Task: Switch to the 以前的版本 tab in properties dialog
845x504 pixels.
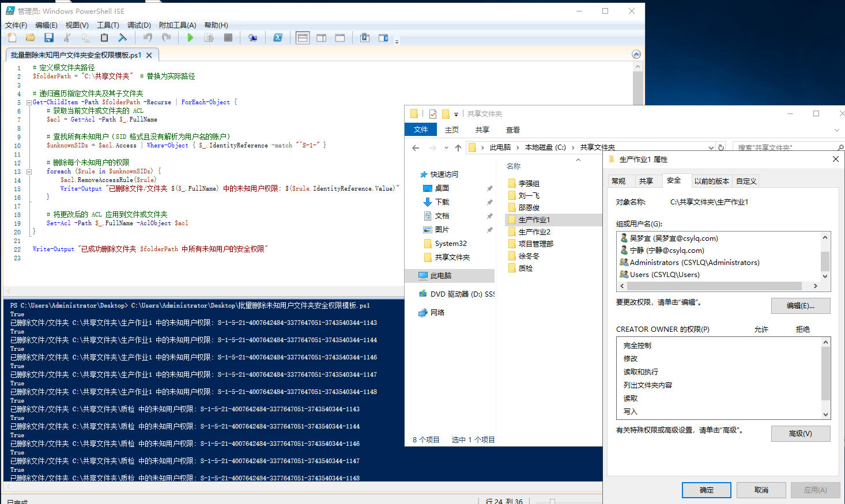Action: click(x=711, y=181)
